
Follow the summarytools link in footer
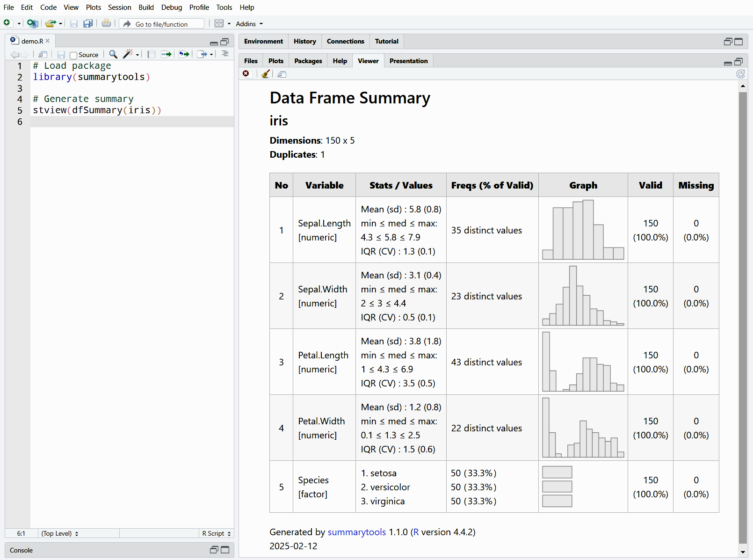click(356, 532)
